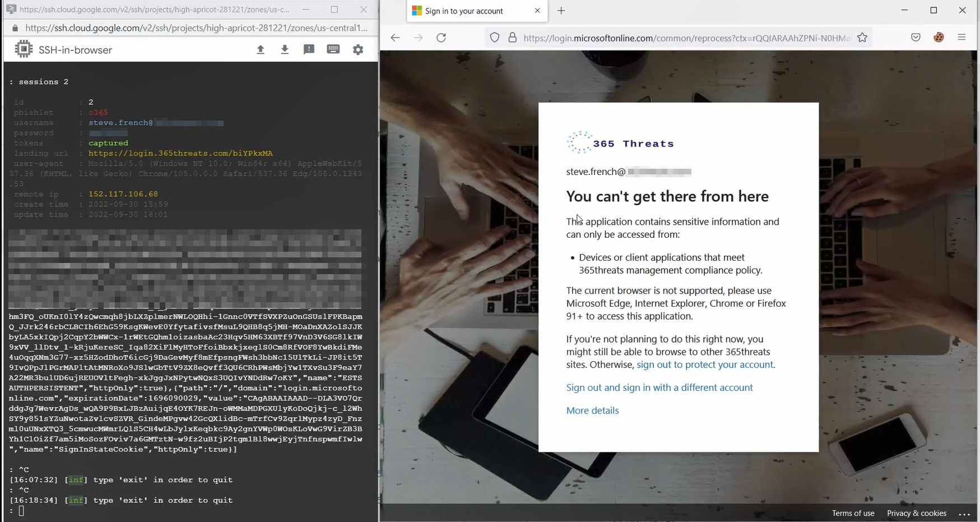Click update time value 2022-09-30 16:01

coord(128,214)
